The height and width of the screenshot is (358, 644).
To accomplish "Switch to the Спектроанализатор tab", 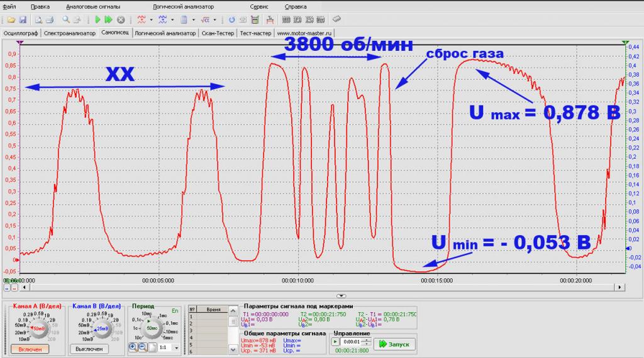I will coord(70,33).
